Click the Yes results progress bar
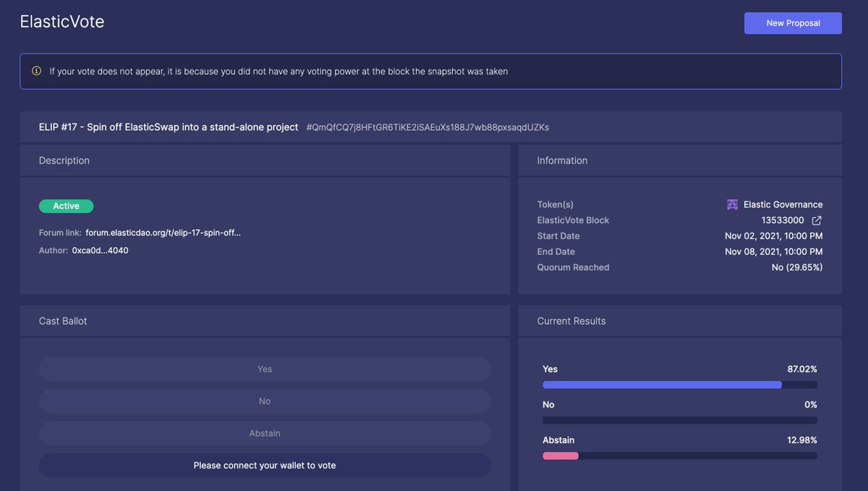868x491 pixels. pyautogui.click(x=663, y=385)
